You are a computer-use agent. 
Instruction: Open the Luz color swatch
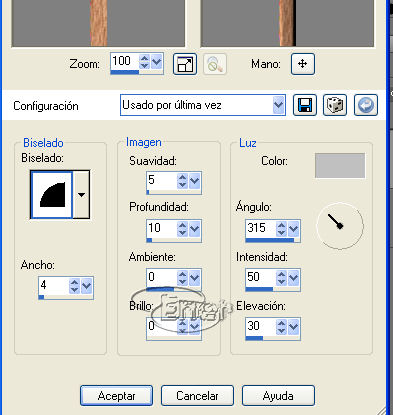tap(340, 166)
